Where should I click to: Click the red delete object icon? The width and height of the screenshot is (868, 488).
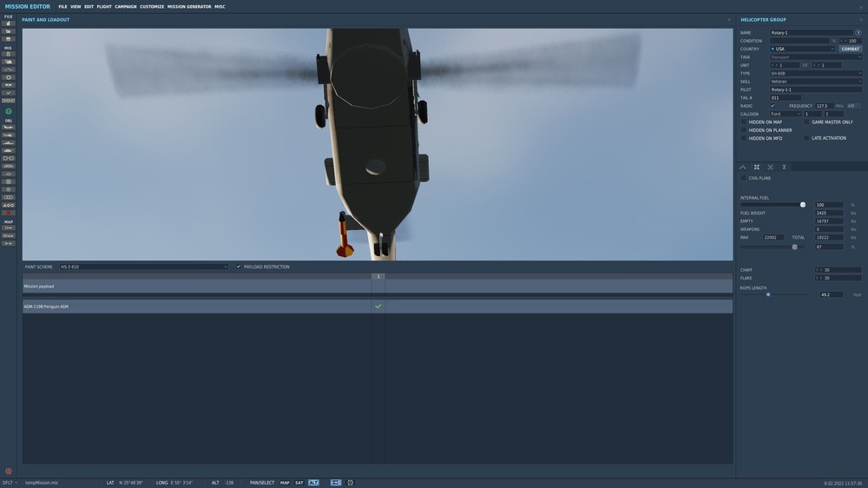[9, 213]
